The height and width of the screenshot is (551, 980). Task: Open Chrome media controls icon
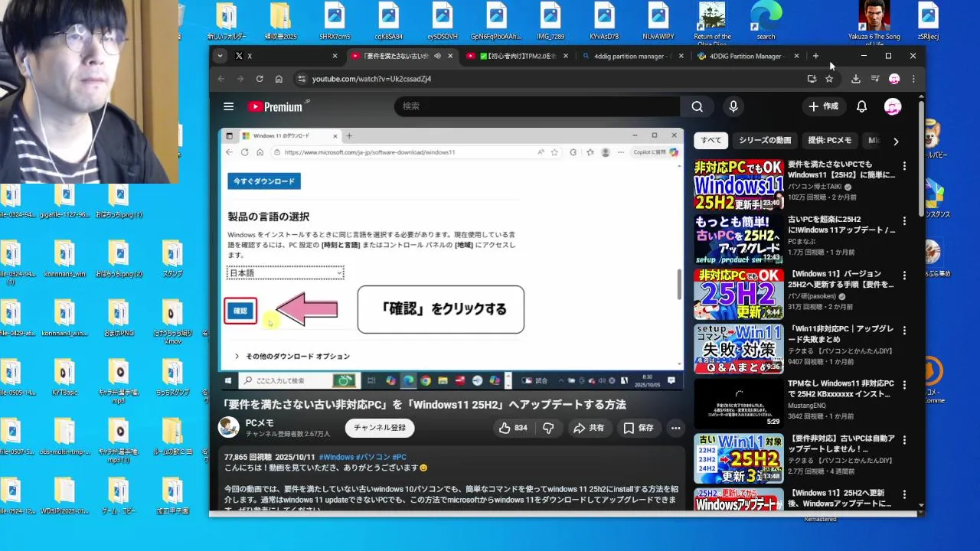click(x=875, y=79)
